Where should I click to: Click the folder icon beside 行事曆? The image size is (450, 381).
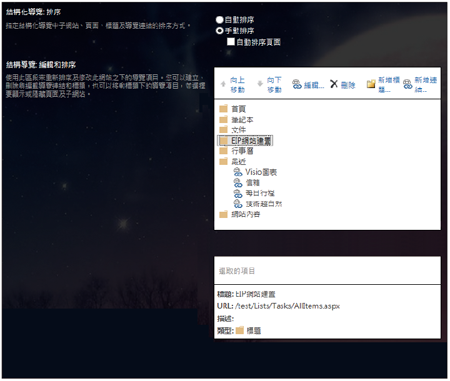click(x=223, y=151)
